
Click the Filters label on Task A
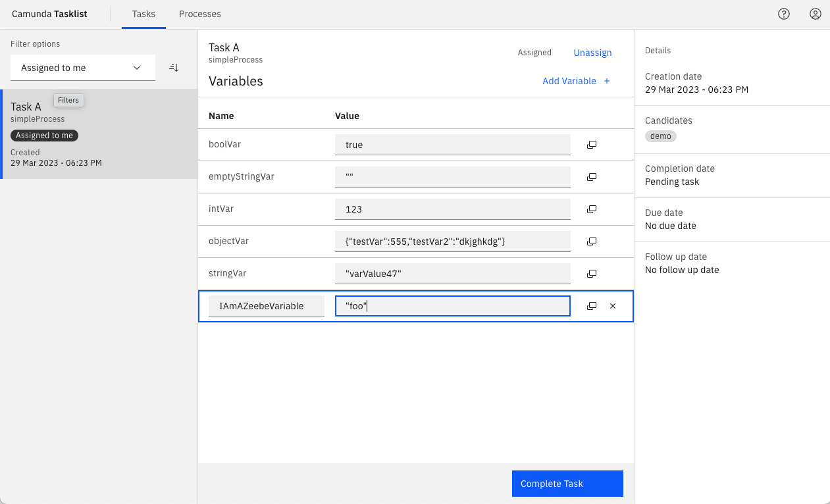point(68,100)
